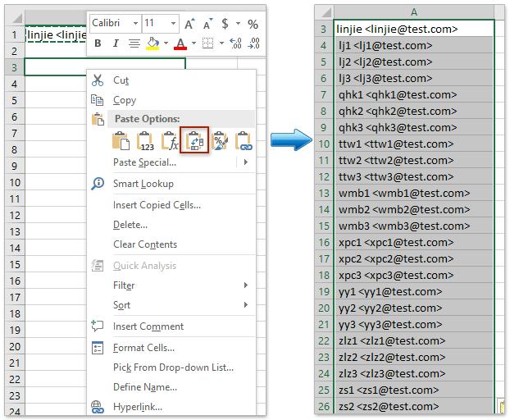Image resolution: width=510 pixels, height=420 pixels.
Task: Open Hyperlink... from context menu
Action: click(137, 406)
